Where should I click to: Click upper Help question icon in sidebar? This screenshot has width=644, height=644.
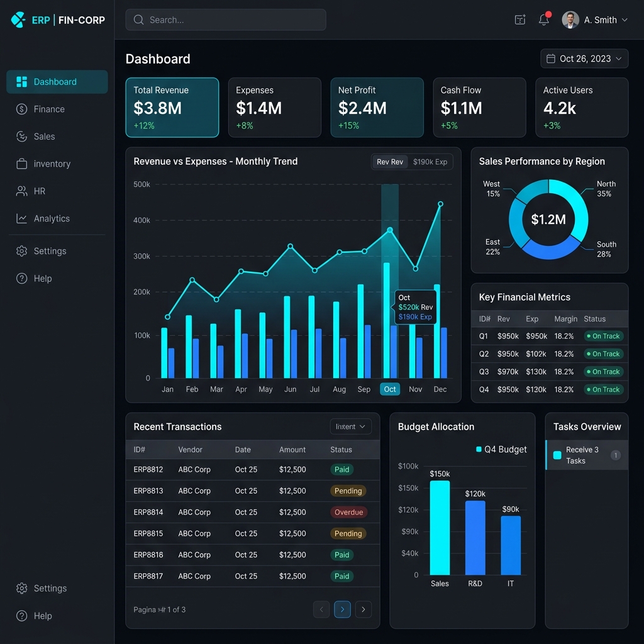click(21, 279)
